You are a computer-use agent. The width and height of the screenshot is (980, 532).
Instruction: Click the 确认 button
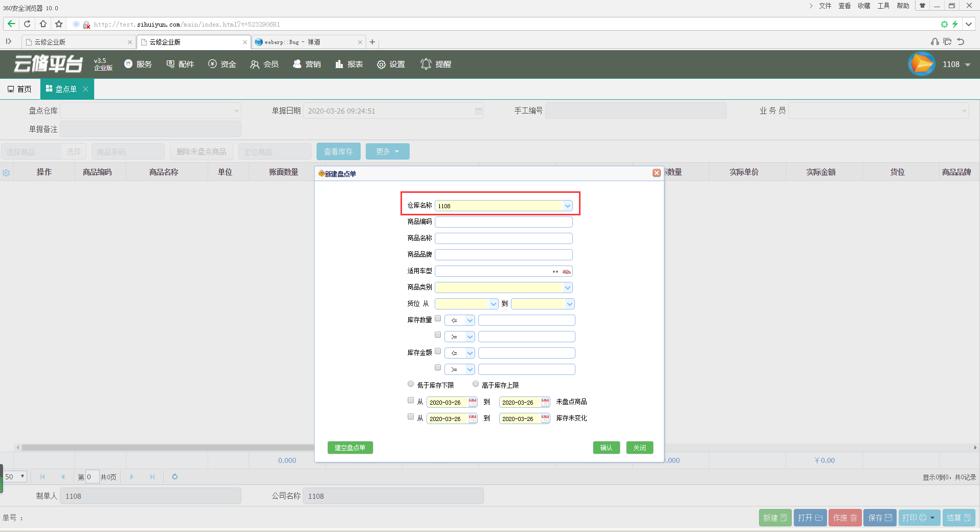click(x=606, y=448)
